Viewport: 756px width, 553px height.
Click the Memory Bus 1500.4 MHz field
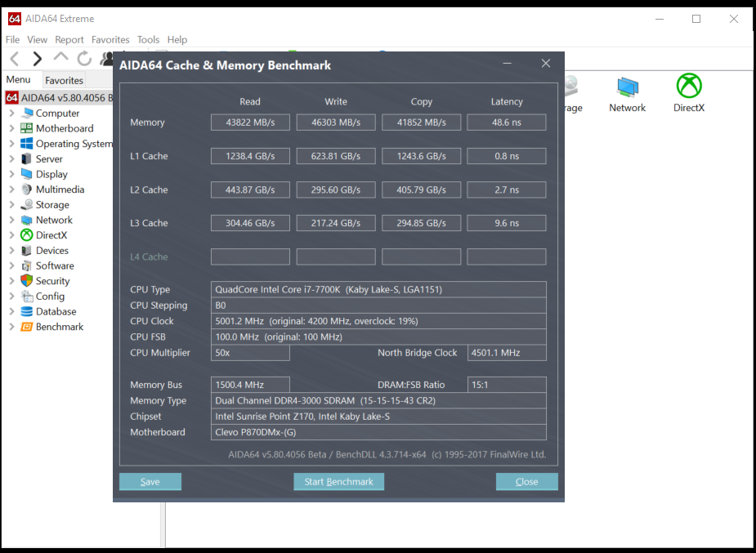250,385
